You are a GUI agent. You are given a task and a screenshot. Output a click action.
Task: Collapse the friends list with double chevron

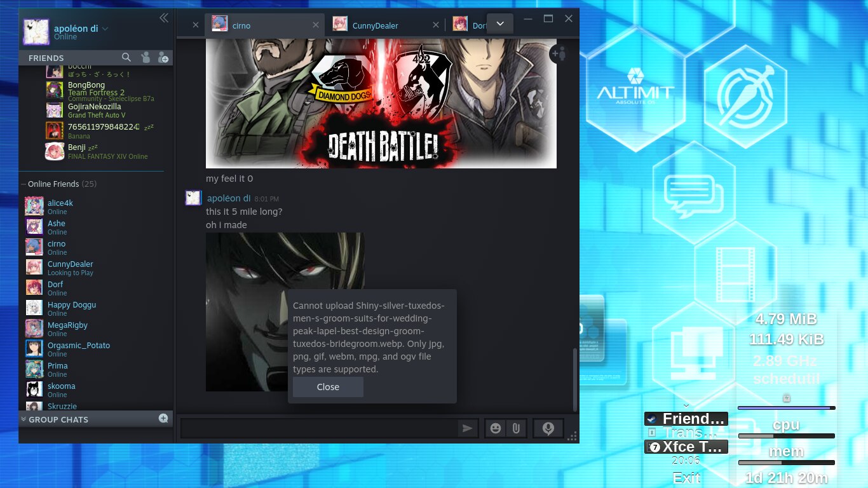[x=164, y=18]
